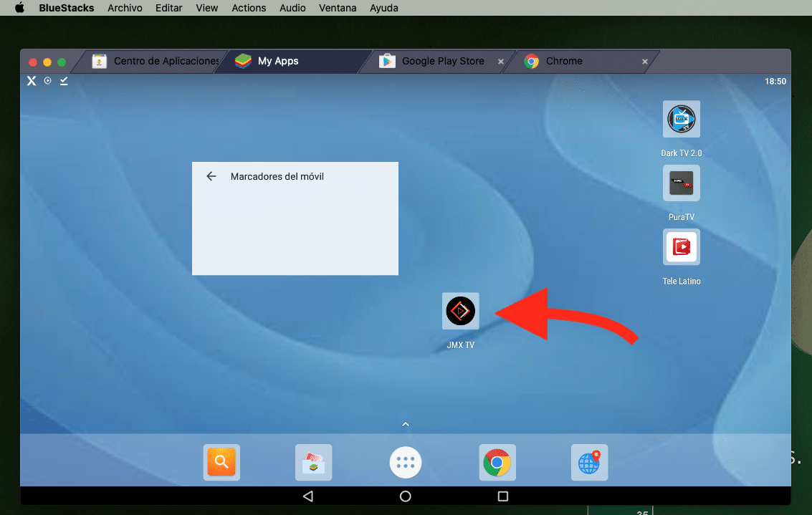Image resolution: width=812 pixels, height=515 pixels.
Task: Launch Chrome from the bottom dock
Action: coord(497,462)
